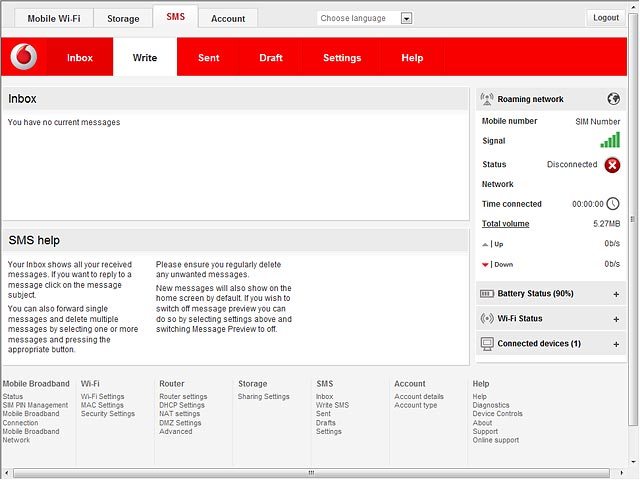The height and width of the screenshot is (480, 640).
Task: Click the battery icon beside Battery Status
Action: click(487, 293)
